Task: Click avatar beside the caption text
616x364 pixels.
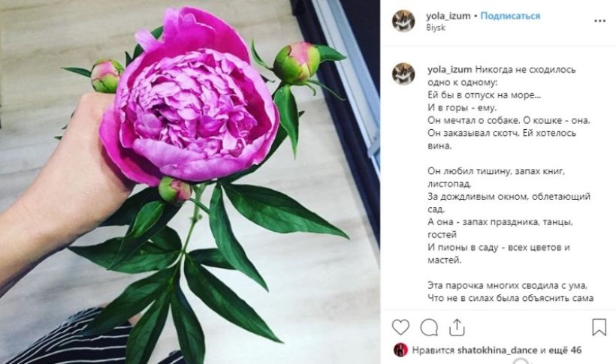Action: [403, 74]
